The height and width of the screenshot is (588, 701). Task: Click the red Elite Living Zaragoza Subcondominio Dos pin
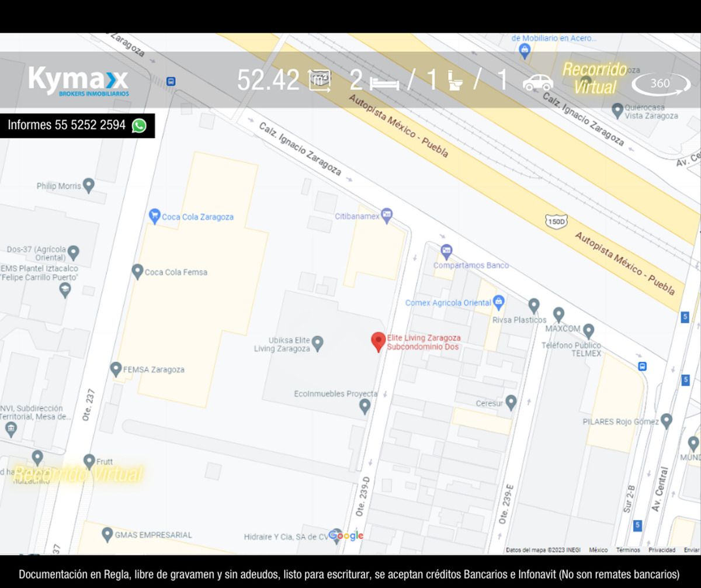(379, 342)
